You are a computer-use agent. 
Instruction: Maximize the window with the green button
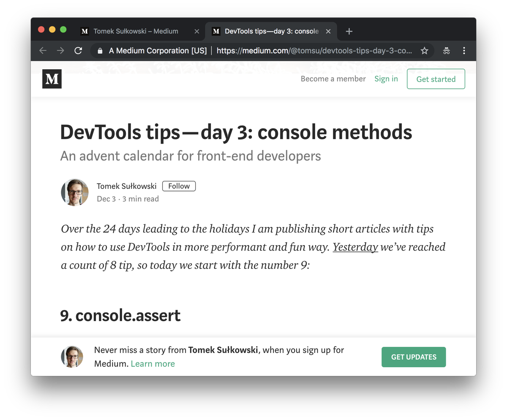(x=63, y=30)
